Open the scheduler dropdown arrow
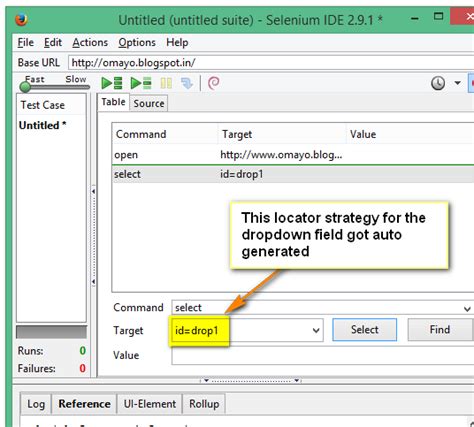Screen dimensions: 474x427 click(x=458, y=83)
